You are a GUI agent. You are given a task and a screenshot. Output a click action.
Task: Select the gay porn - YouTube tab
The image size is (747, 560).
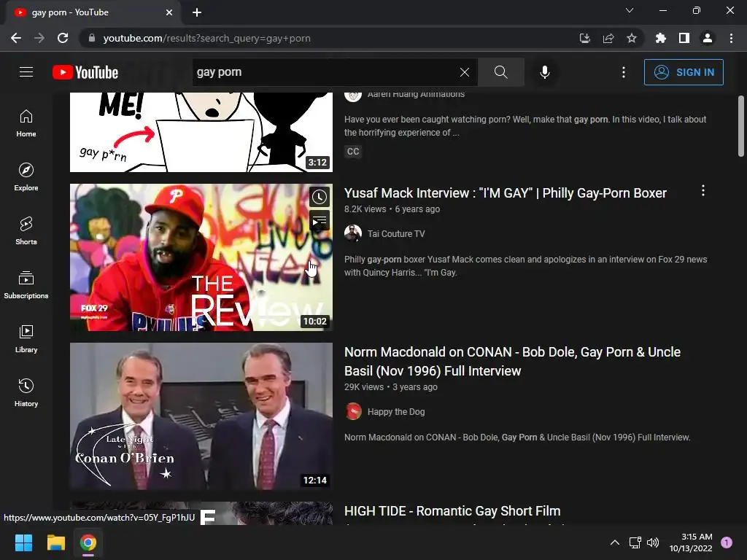(x=93, y=12)
